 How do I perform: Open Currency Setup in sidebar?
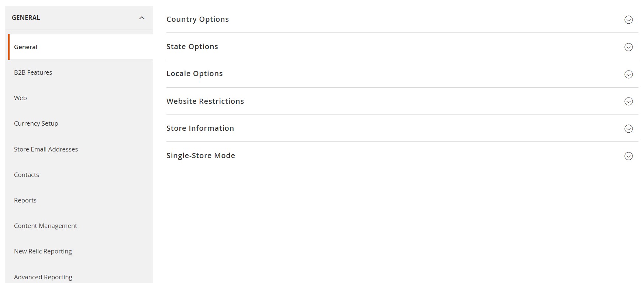(36, 123)
